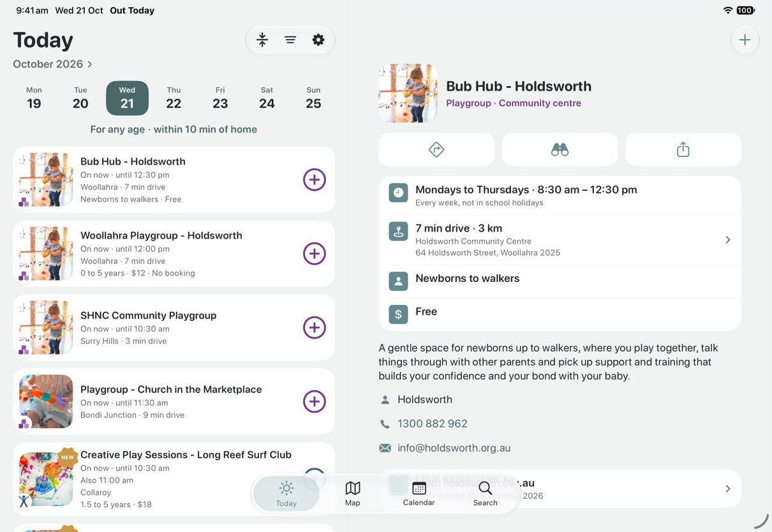The width and height of the screenshot is (772, 532).
Task: Open address row chevron for Holdsworth Community Centre
Action: pyautogui.click(x=728, y=240)
